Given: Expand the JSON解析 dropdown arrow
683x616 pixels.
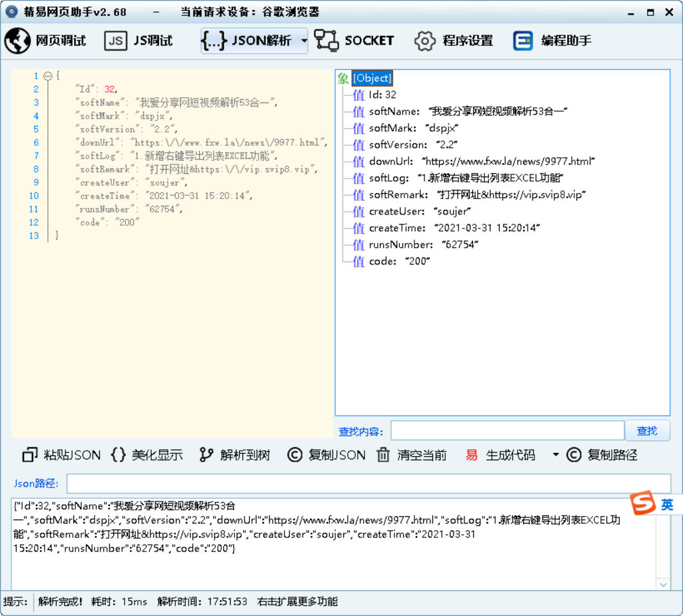Looking at the screenshot, I should [x=304, y=41].
